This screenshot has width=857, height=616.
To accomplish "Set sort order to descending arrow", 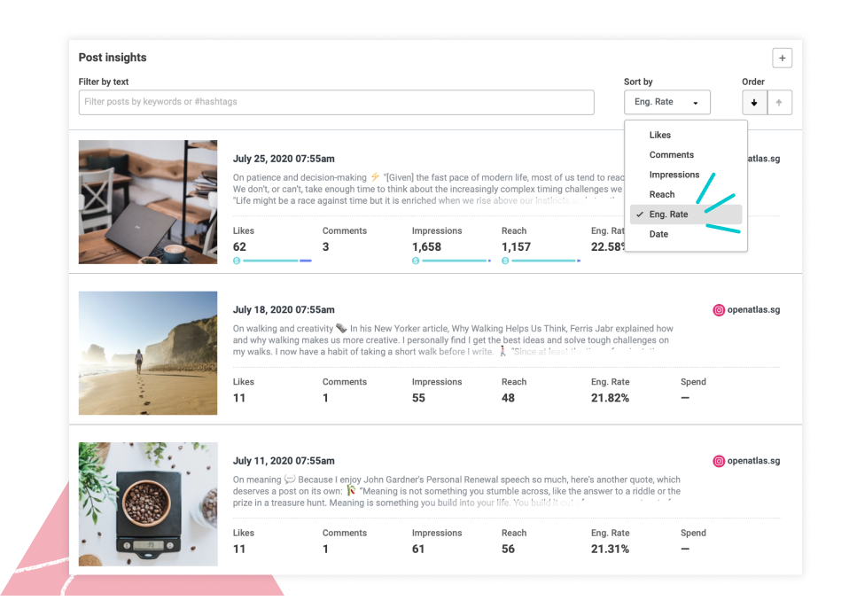I will point(754,103).
